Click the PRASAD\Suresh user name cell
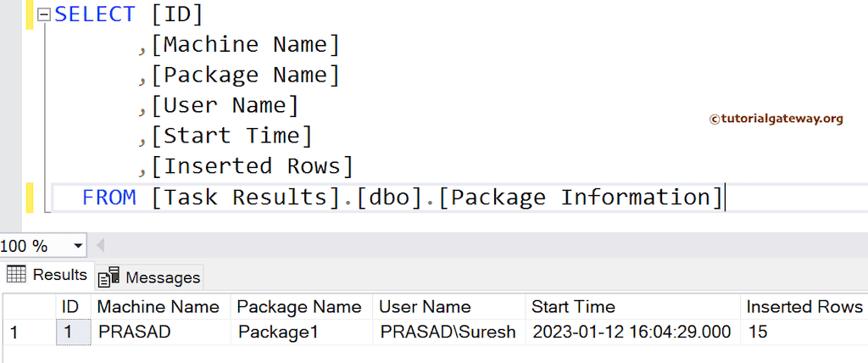The image size is (868, 363). point(448,332)
